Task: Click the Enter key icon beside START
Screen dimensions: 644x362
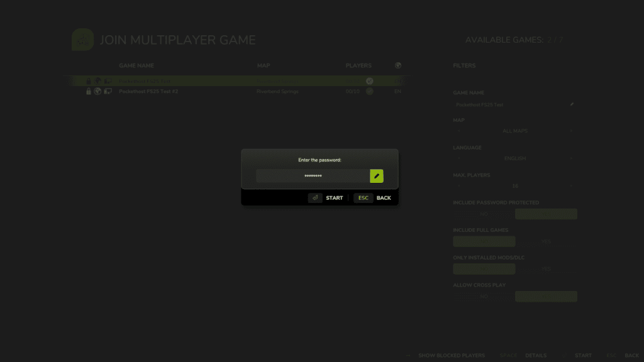Action: 315,198
